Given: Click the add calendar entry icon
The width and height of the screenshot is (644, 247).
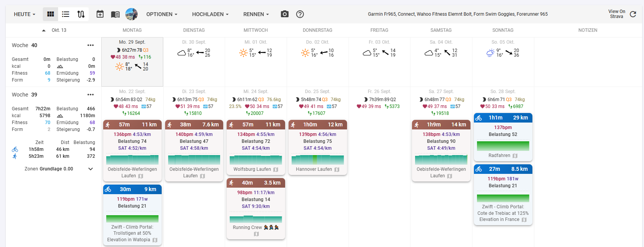Looking at the screenshot, I should [x=100, y=14].
